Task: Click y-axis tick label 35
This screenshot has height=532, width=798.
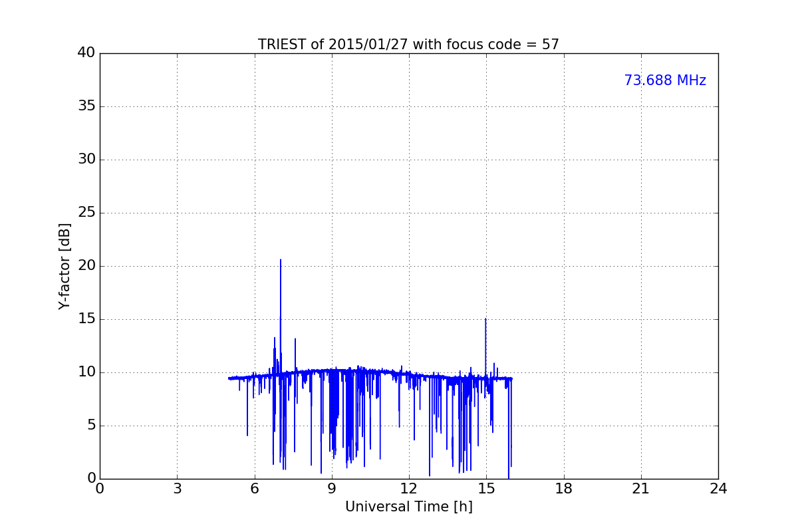Action: [x=86, y=106]
